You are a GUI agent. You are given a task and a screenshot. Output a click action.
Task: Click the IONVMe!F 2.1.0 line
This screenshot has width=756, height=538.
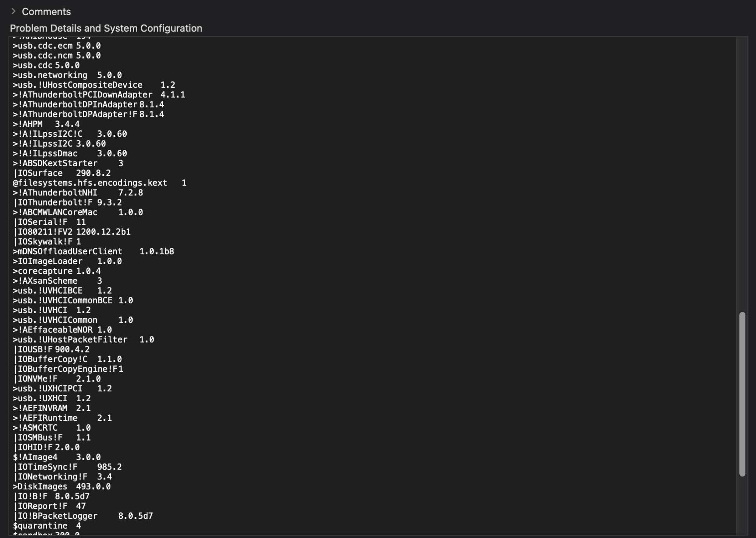[x=57, y=379]
